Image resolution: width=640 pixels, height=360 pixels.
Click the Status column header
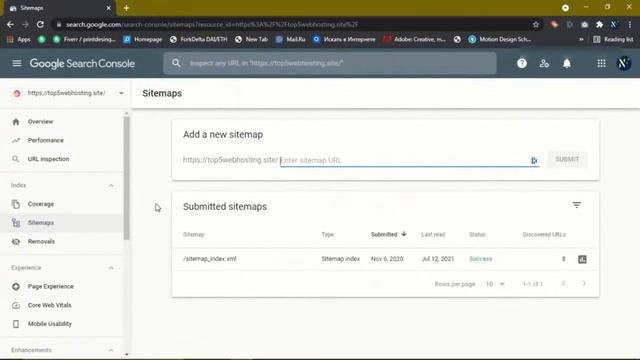(x=477, y=234)
